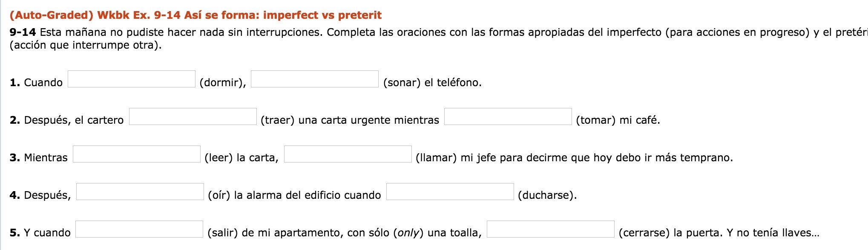The image size is (868, 250).
Task: Select the sonar answer input box
Action: point(315,79)
